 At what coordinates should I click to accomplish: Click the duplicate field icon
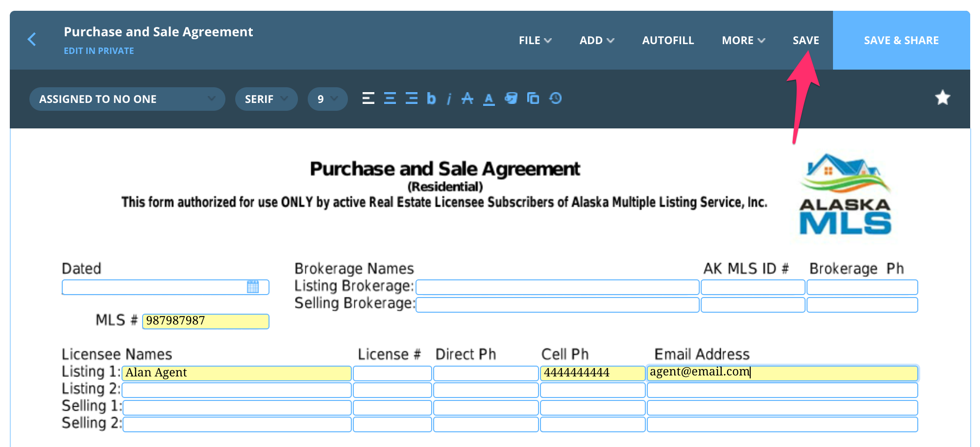pos(533,99)
